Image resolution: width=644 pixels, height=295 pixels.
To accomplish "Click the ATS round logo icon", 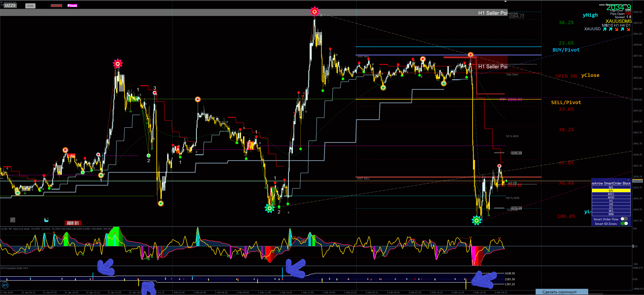I will [x=5, y=285].
